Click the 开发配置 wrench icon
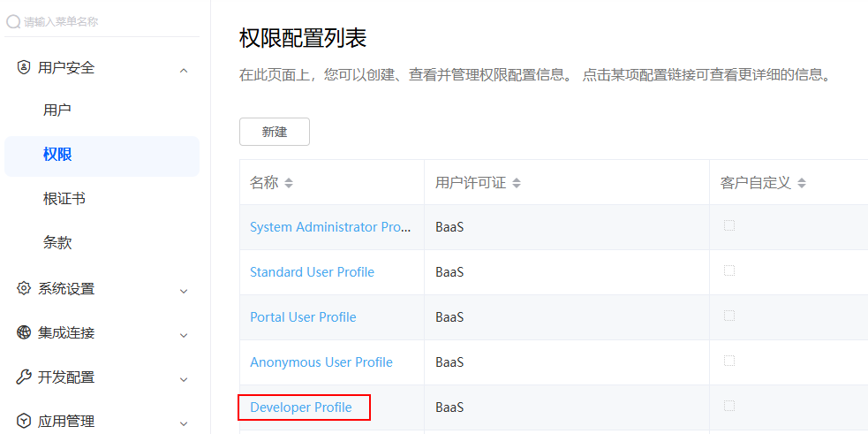Image resolution: width=868 pixels, height=434 pixels. pos(24,377)
